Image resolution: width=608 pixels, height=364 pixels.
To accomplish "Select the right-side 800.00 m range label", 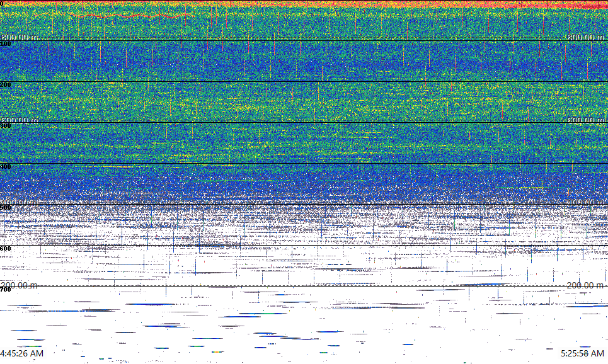I will pos(585,37).
